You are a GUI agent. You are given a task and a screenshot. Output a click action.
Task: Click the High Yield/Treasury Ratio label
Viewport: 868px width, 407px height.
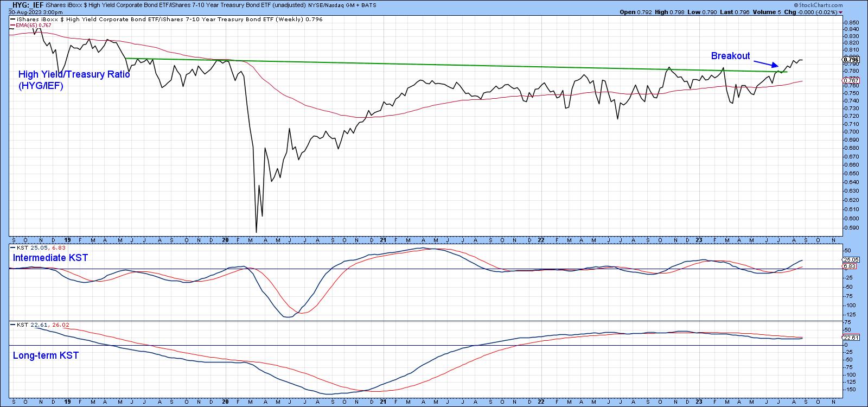(74, 80)
